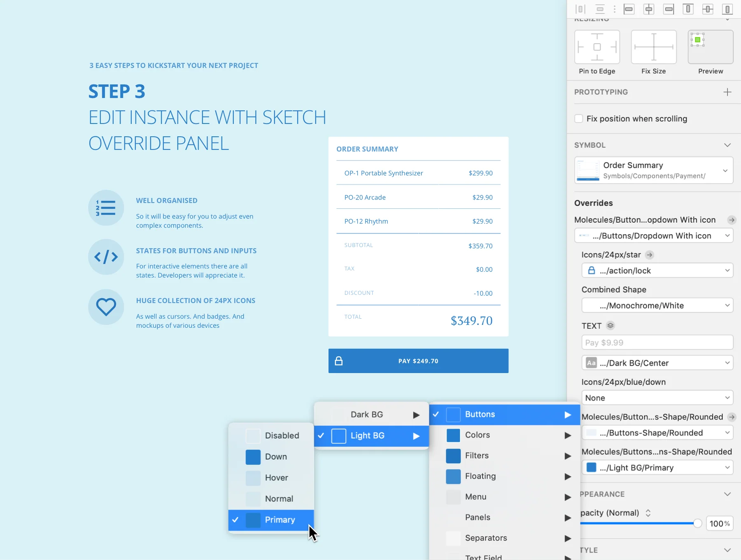Align layers vertically centered
Viewport: 741px width, 560px height.
click(x=708, y=9)
